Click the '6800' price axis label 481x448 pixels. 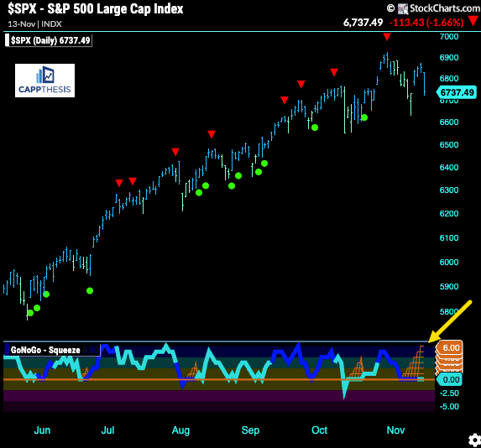449,78
